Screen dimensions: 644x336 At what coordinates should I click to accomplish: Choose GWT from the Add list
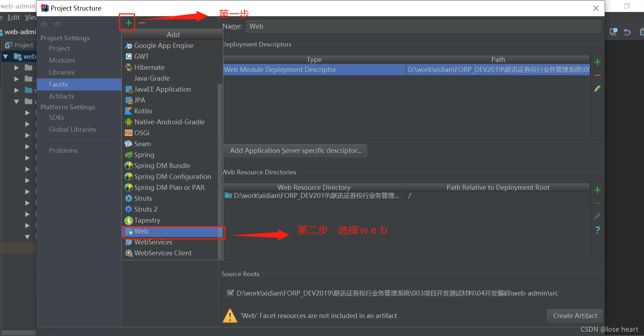click(x=170, y=56)
